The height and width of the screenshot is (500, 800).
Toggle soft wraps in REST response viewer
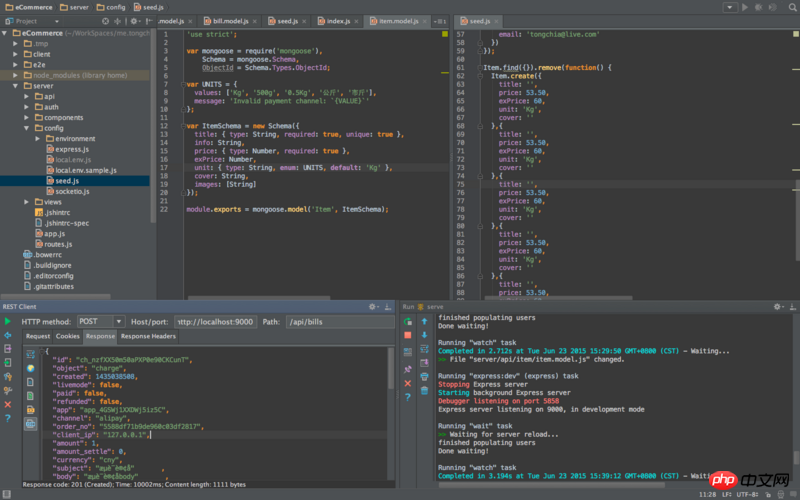pyautogui.click(x=31, y=354)
